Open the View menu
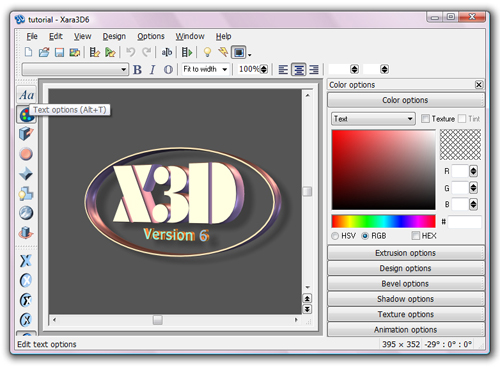 click(x=82, y=36)
